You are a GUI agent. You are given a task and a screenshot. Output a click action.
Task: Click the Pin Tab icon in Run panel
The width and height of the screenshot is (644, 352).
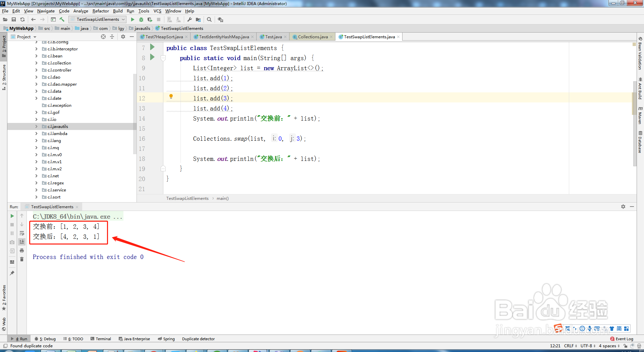(x=12, y=273)
